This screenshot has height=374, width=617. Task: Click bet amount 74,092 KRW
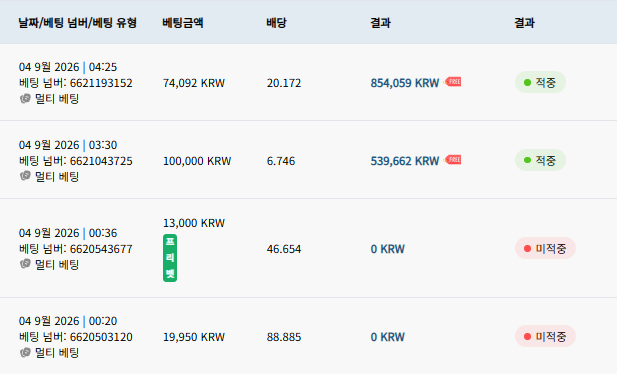[x=194, y=83]
